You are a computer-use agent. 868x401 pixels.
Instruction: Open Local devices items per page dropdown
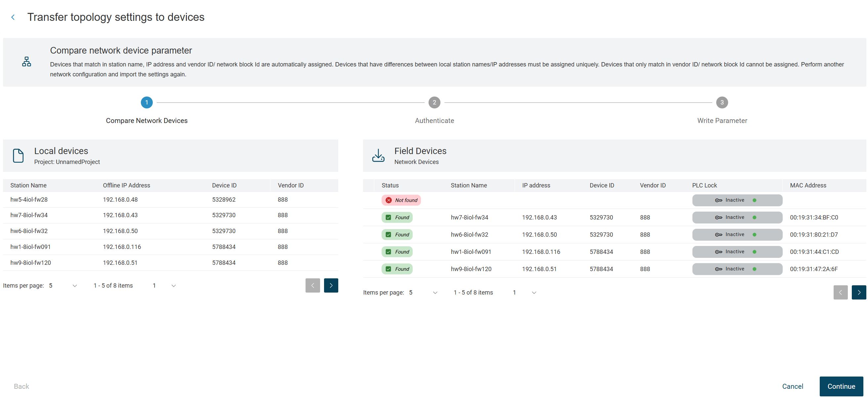63,286
